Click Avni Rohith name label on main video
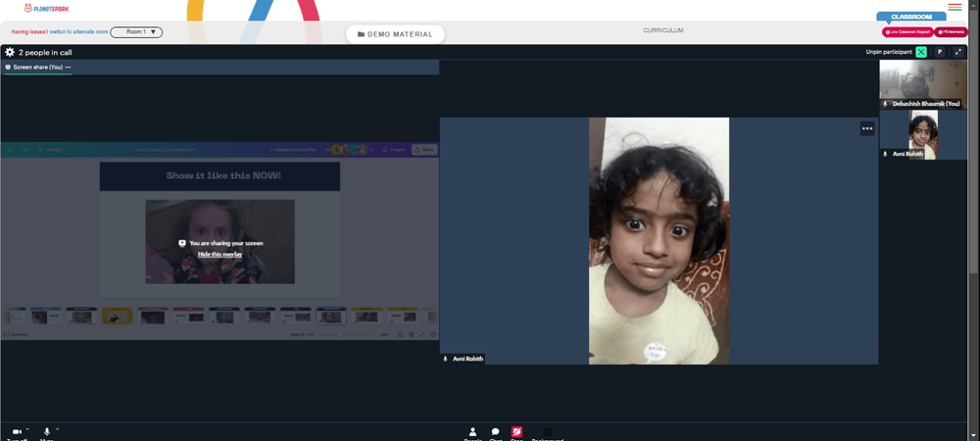This screenshot has height=441, width=980. [467, 360]
